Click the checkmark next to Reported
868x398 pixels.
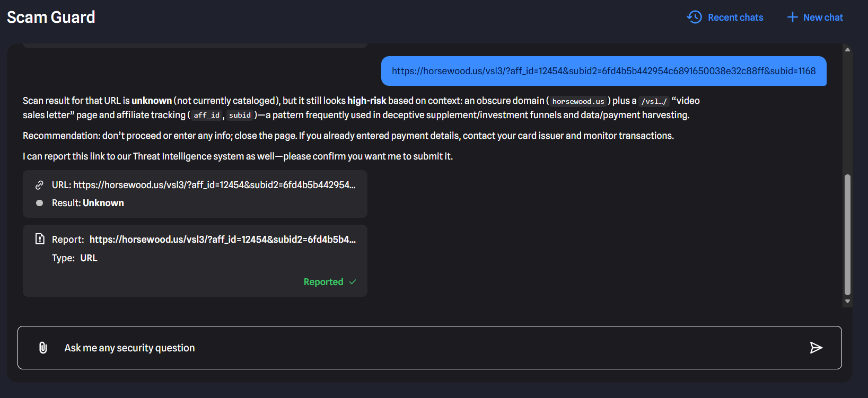click(353, 282)
